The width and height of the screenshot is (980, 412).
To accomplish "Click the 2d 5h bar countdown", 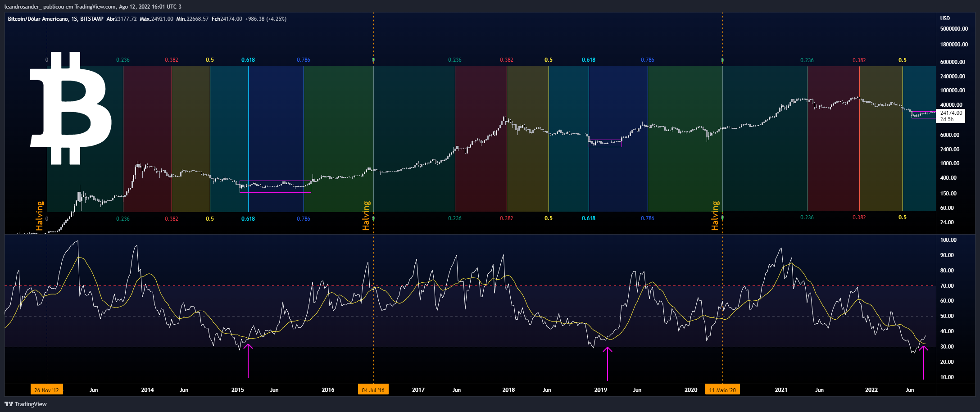I will coord(947,119).
